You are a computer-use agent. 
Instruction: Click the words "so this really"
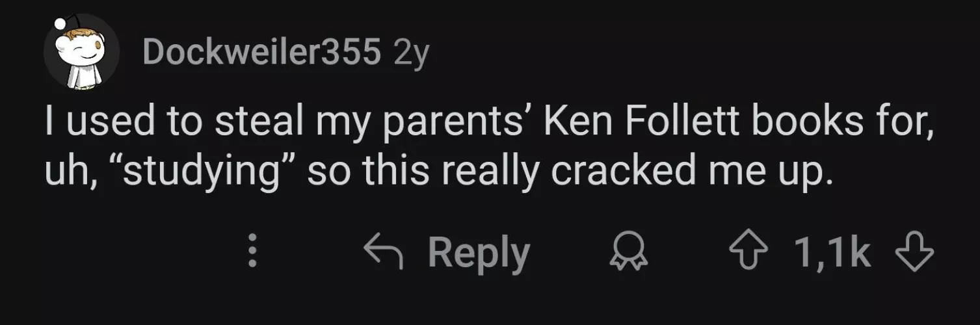(417, 170)
